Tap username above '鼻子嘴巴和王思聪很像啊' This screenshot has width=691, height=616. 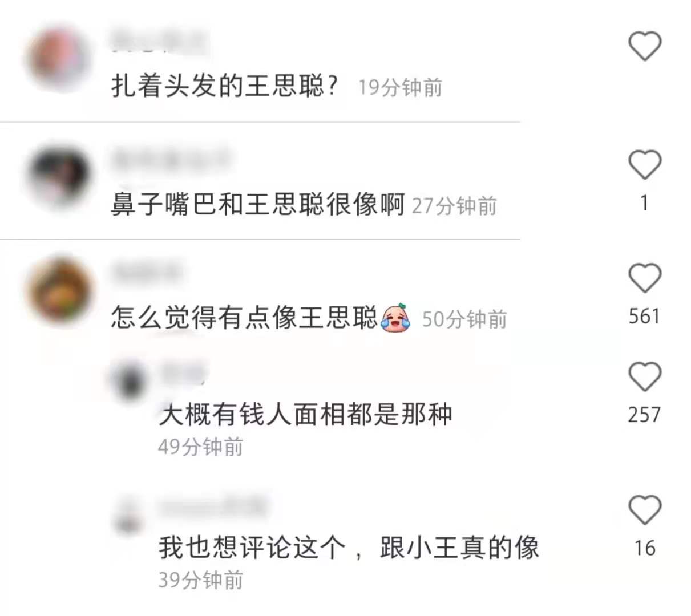[171, 160]
